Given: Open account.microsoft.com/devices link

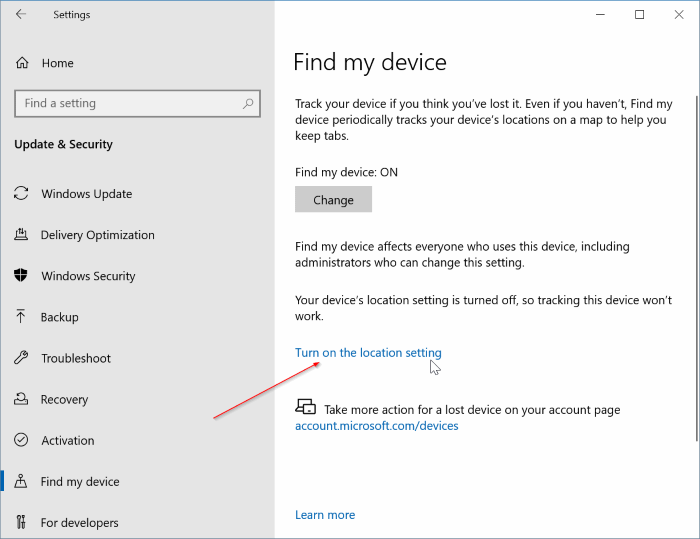Looking at the screenshot, I should point(376,426).
